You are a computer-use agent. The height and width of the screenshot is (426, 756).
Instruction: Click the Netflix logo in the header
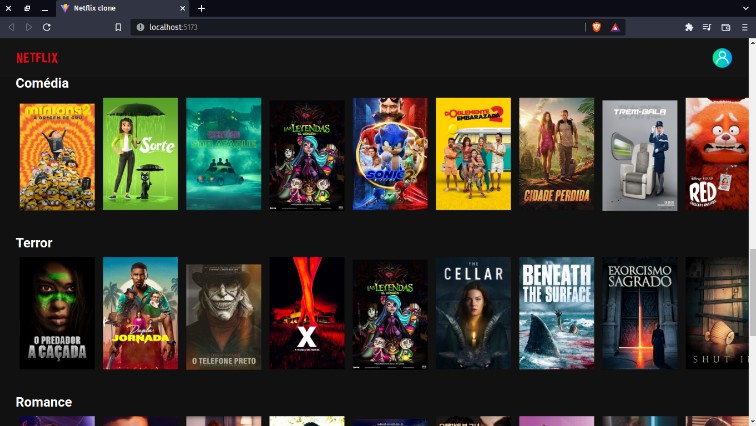(x=37, y=58)
